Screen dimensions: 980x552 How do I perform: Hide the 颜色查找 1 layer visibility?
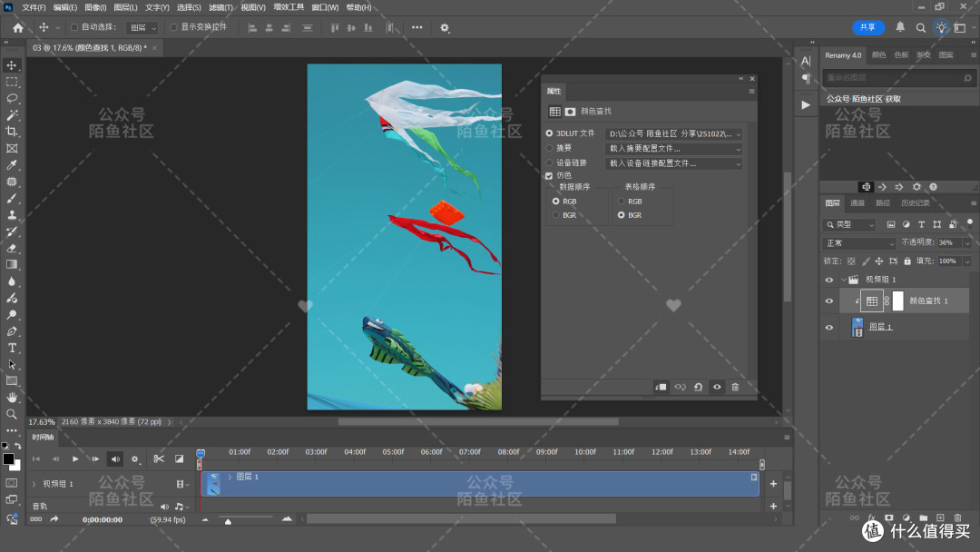tap(829, 301)
